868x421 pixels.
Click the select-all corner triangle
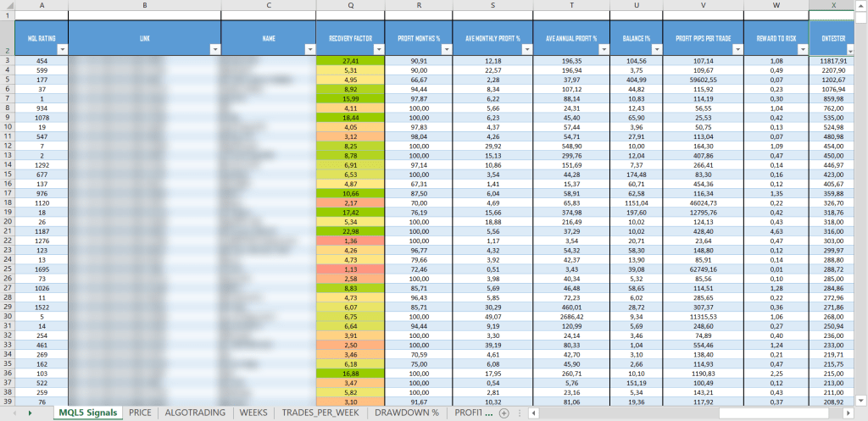(7, 5)
